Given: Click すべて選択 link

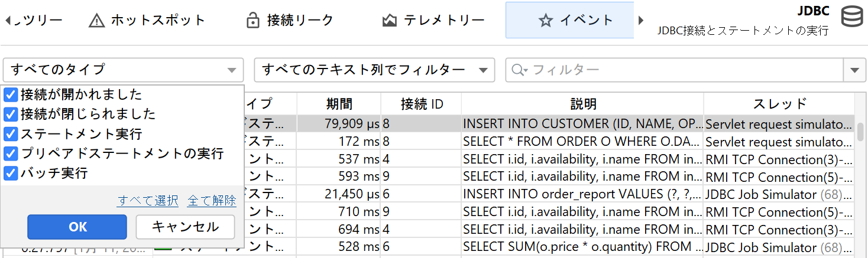Looking at the screenshot, I should (x=148, y=201).
